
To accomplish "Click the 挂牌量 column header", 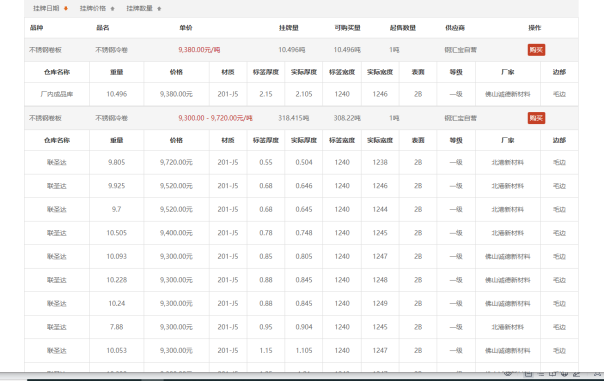I will (289, 28).
